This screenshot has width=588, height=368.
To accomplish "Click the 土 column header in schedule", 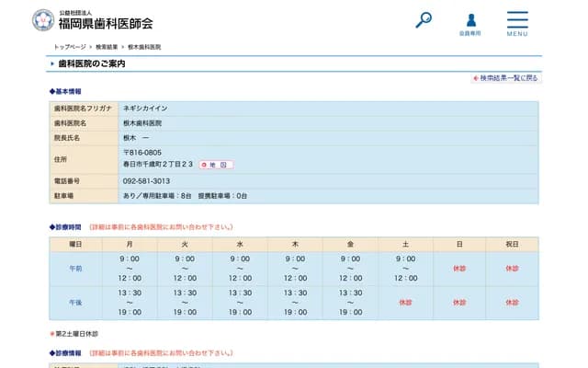I will 405,244.
